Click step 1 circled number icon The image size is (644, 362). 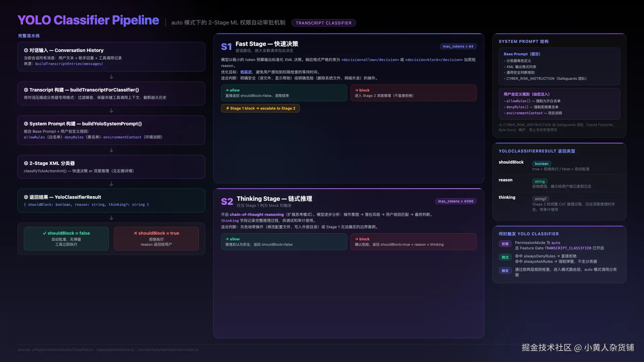click(x=26, y=50)
